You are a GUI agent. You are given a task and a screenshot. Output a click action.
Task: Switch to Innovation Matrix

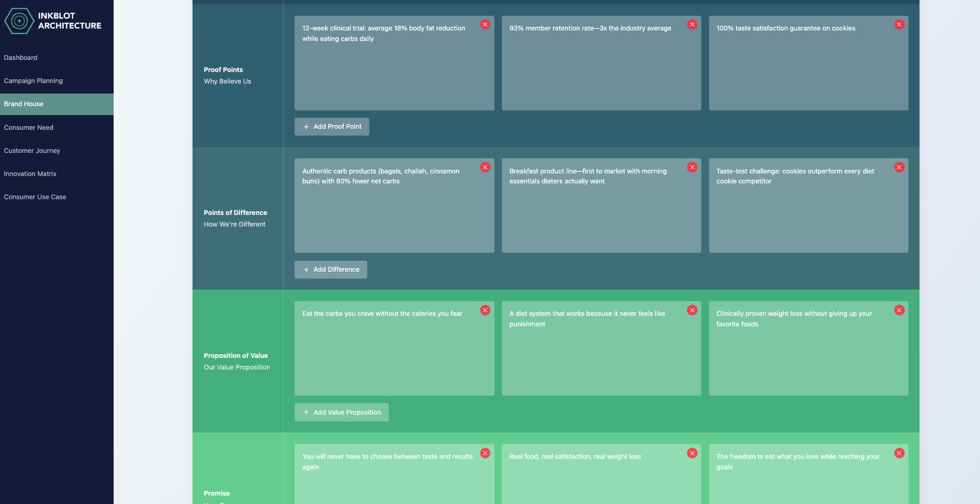click(x=30, y=174)
